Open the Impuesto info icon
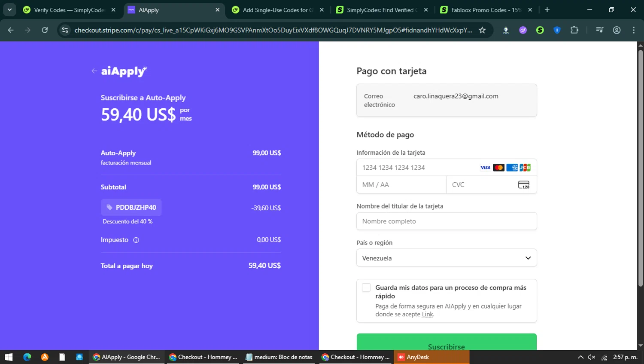644x364 pixels. [136, 240]
